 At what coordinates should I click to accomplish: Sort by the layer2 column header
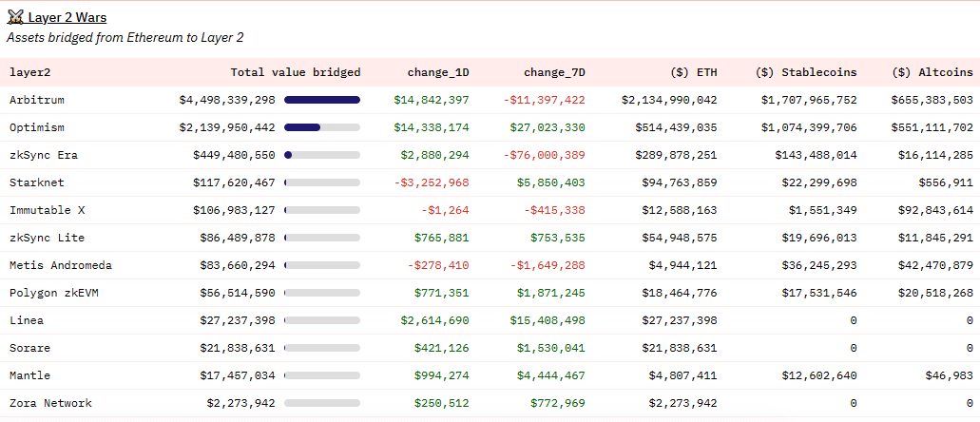click(x=30, y=72)
